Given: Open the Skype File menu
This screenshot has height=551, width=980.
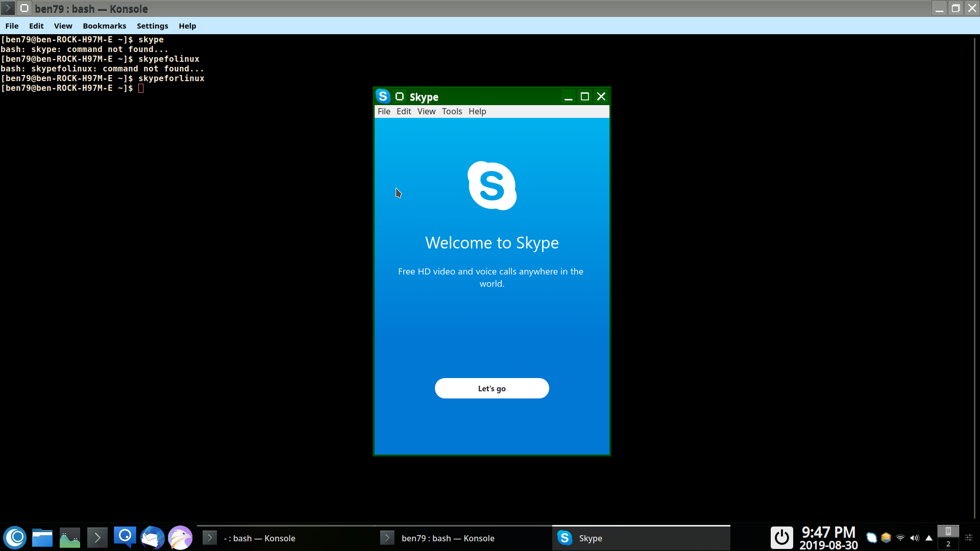Looking at the screenshot, I should [x=384, y=111].
